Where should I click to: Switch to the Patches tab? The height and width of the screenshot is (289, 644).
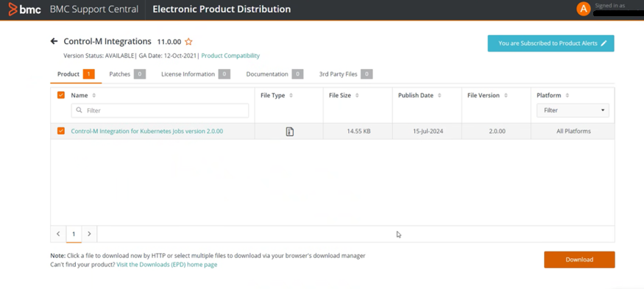(127, 74)
